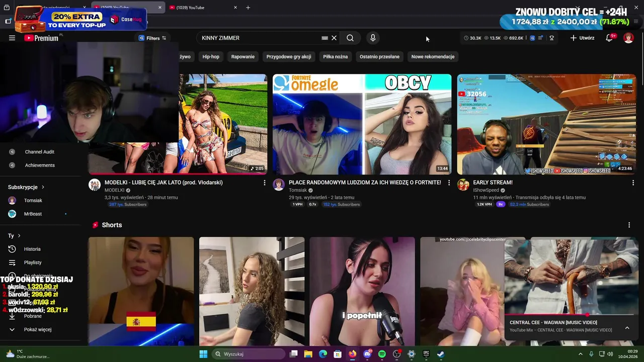This screenshot has width=644, height=362.
Task: Select the Nowe rekomendacje chip
Action: (433, 57)
